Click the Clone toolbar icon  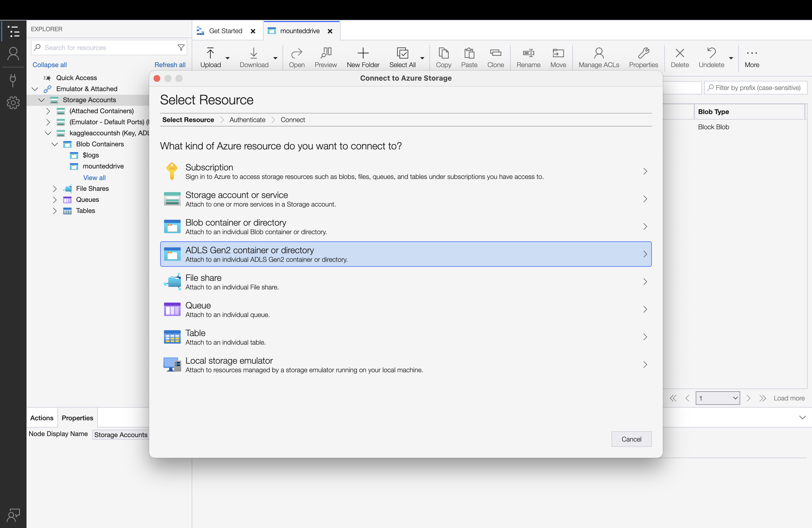[x=495, y=58]
